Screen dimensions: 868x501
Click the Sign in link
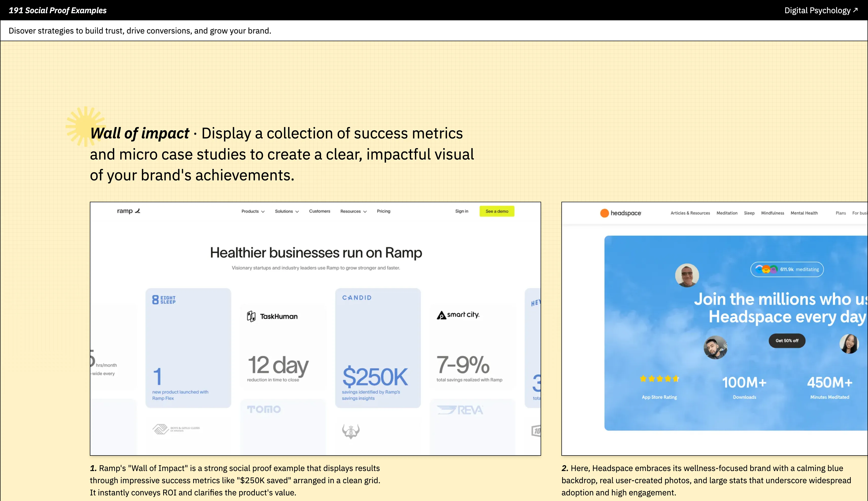click(461, 211)
